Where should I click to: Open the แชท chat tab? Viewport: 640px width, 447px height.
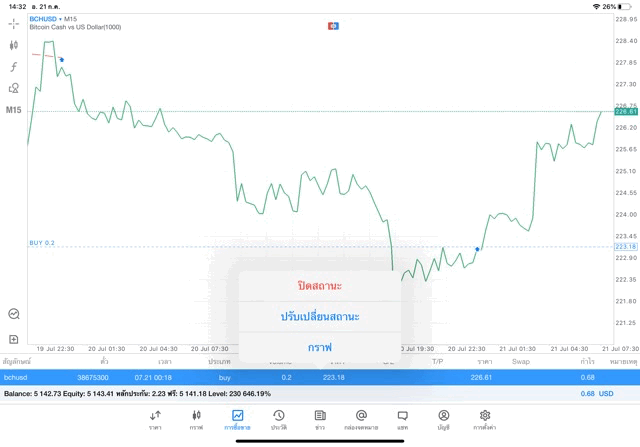pyautogui.click(x=402, y=419)
